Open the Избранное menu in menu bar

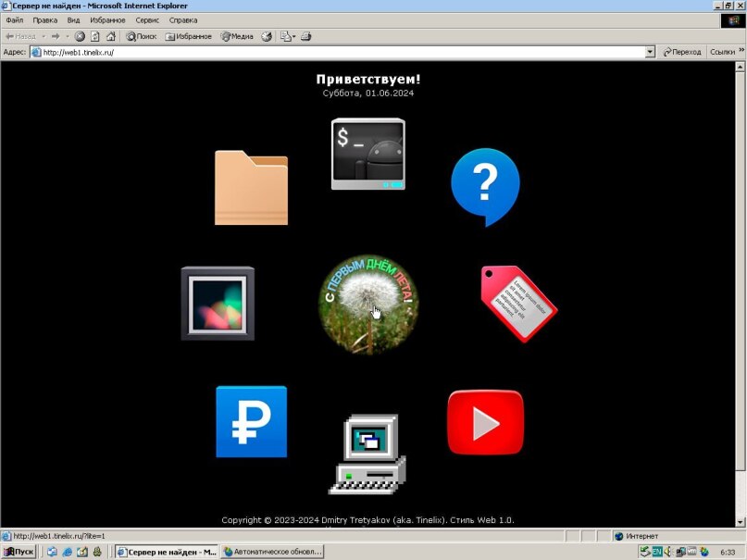[x=107, y=20]
